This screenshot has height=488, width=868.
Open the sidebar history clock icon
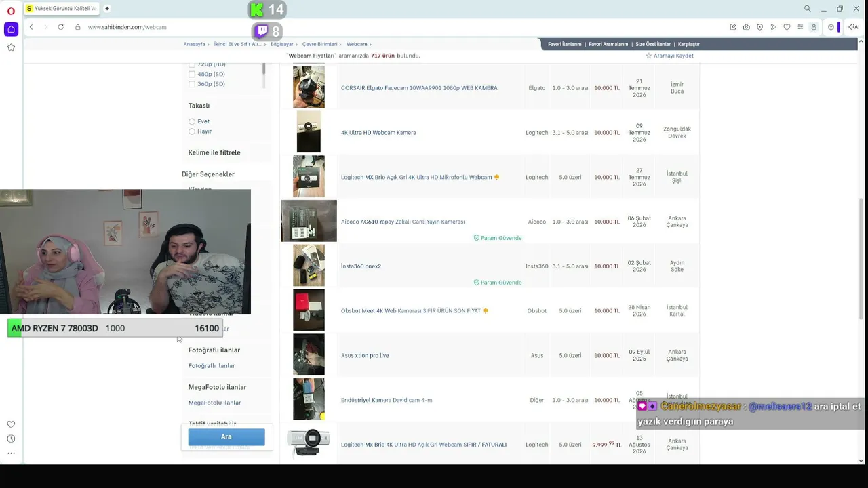coord(11,439)
